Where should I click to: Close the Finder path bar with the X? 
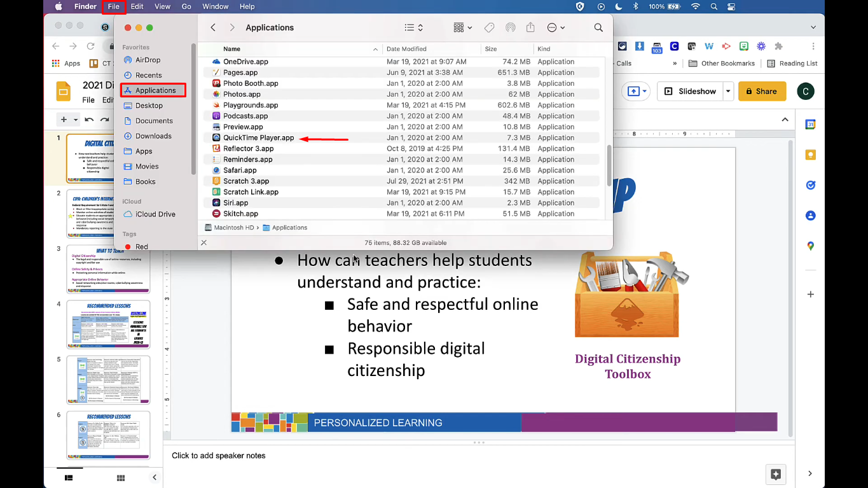pyautogui.click(x=203, y=242)
